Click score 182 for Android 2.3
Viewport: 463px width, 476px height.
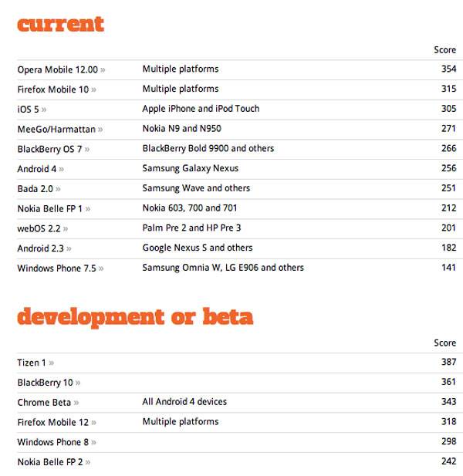[x=449, y=248]
